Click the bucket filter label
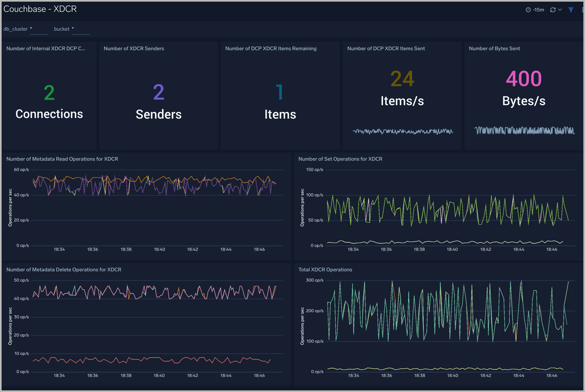 tap(62, 29)
